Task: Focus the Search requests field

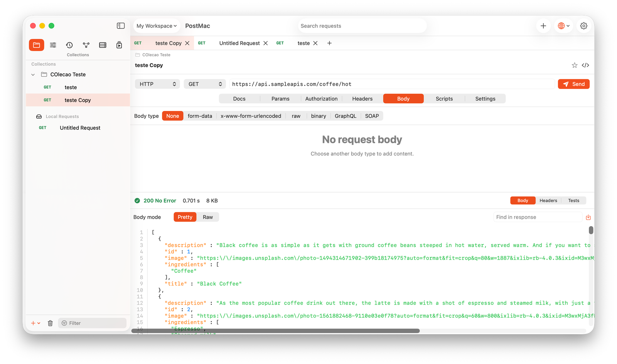Action: (x=362, y=26)
